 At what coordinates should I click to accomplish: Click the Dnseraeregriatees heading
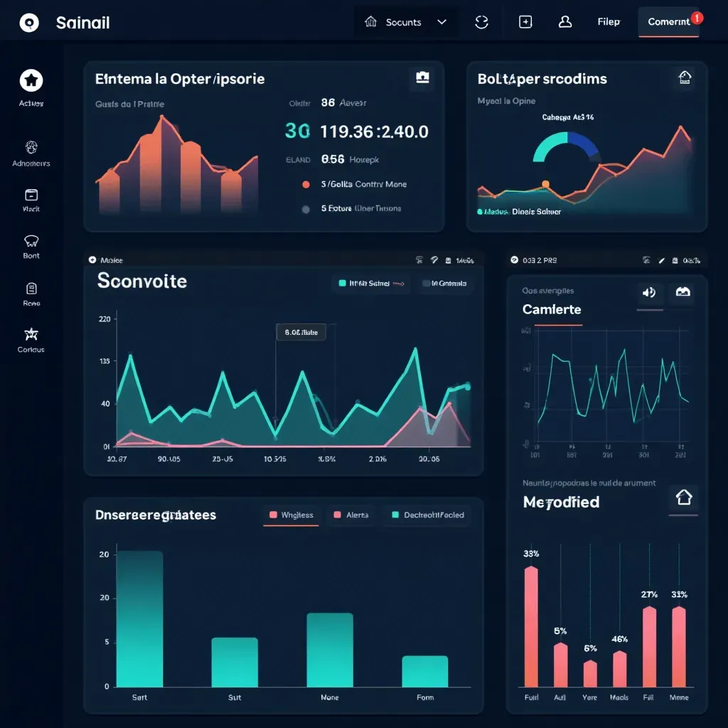click(156, 515)
